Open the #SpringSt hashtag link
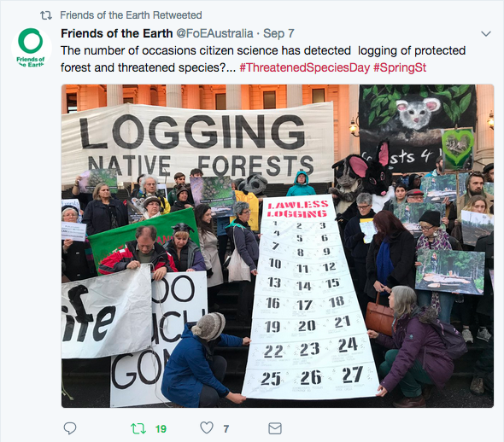504x442 pixels. 400,67
